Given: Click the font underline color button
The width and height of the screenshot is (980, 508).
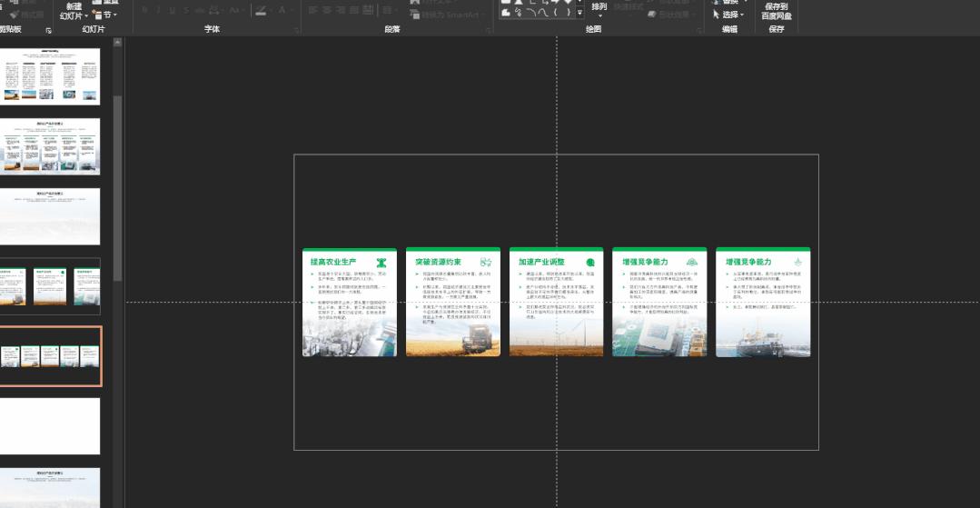Looking at the screenshot, I should (261, 10).
